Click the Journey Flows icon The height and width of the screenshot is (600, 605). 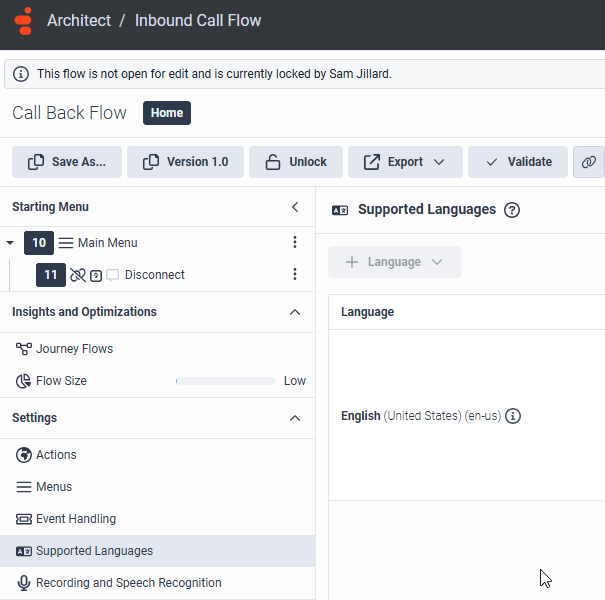[24, 349]
